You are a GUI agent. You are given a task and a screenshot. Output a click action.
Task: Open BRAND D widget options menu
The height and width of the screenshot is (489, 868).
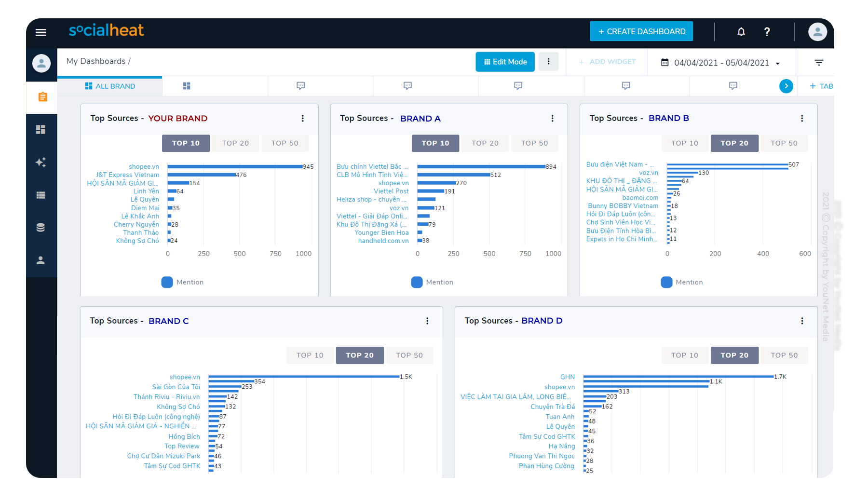click(802, 321)
